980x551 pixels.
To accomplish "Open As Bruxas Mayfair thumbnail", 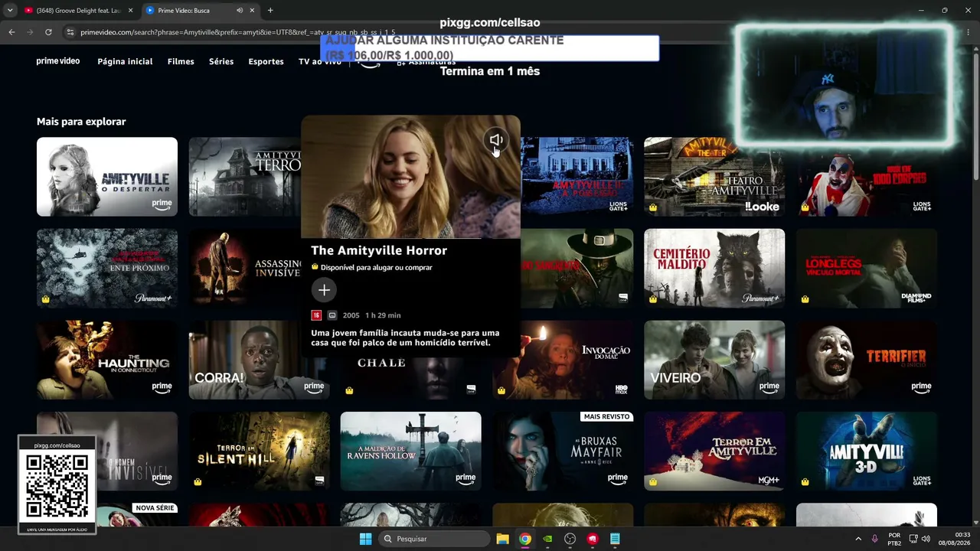I will pyautogui.click(x=563, y=452).
